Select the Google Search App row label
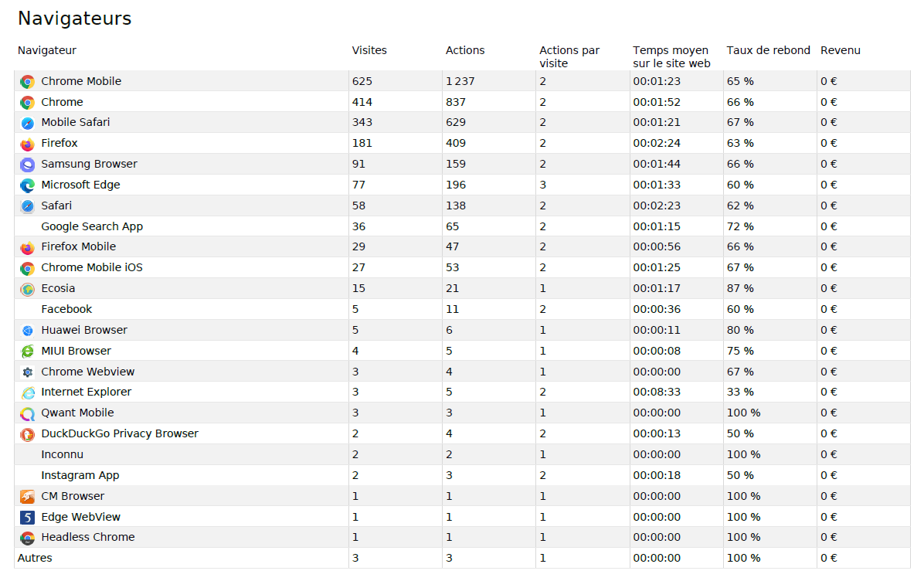Viewport: 924px width, 581px height. 92,226
